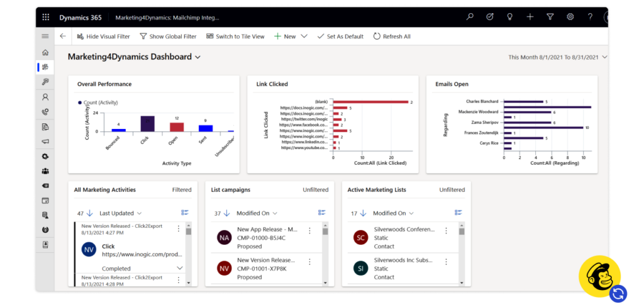The width and height of the screenshot is (644, 307).
Task: Open more options for New App Release campaign
Action: coord(309,231)
